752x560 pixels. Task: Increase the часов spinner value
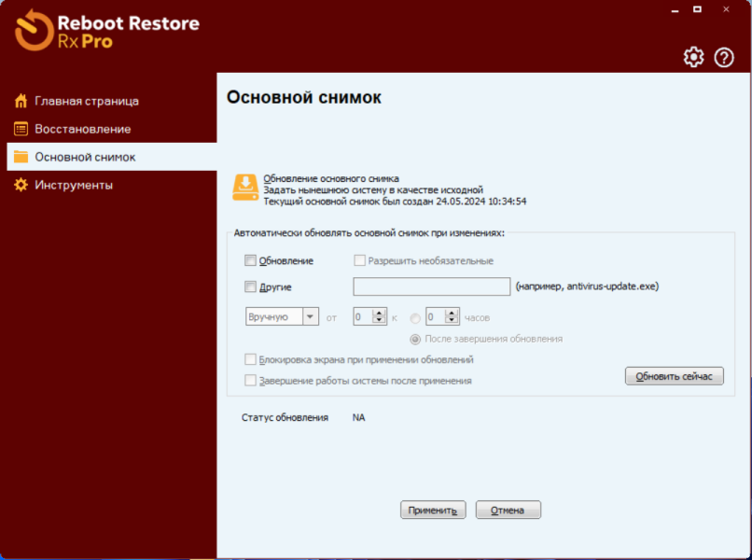coord(452,313)
